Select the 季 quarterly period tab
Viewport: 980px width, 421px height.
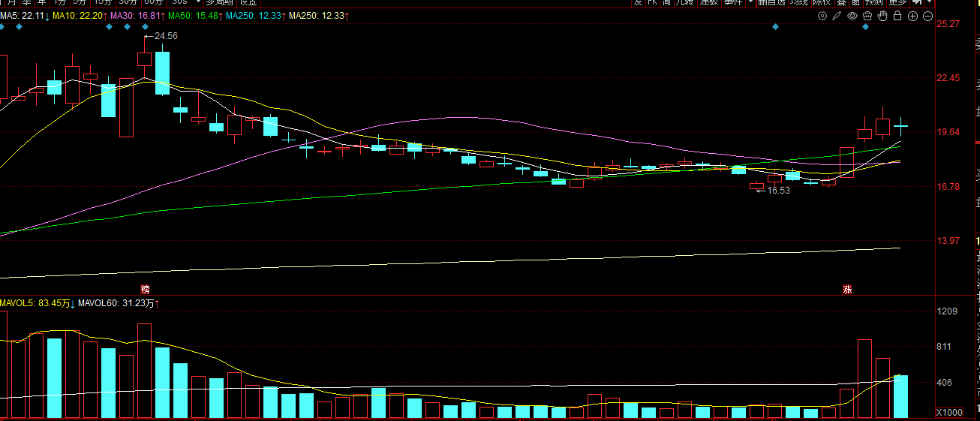tap(26, 3)
